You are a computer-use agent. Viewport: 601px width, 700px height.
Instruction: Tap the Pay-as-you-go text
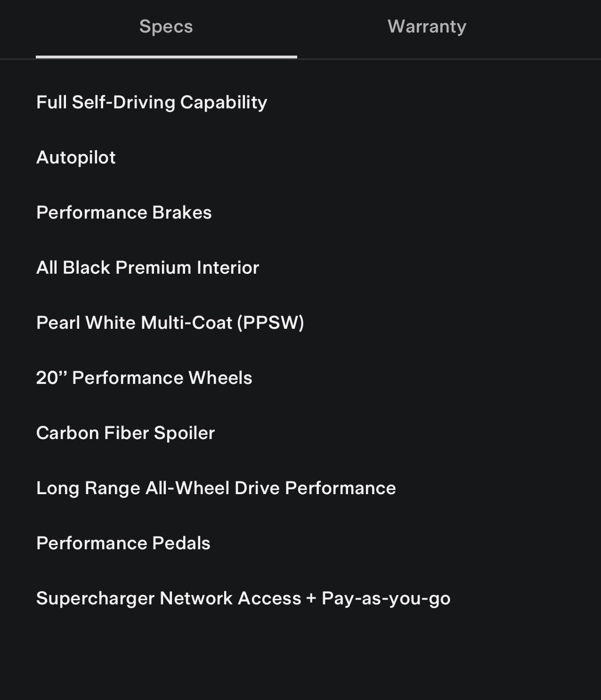(386, 598)
